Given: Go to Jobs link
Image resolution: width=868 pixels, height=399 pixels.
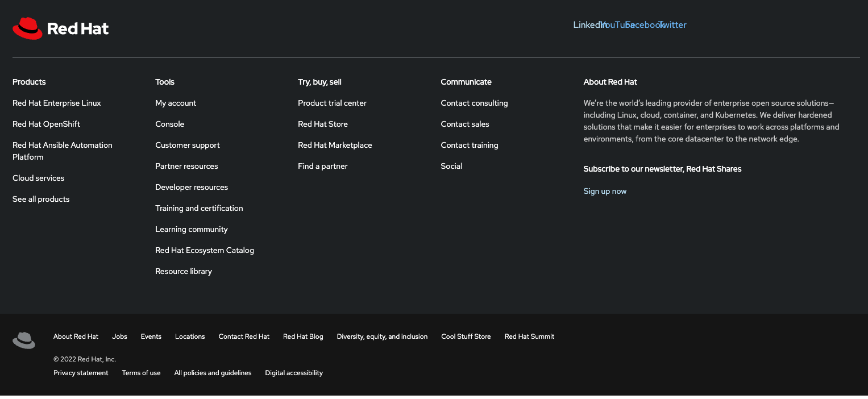Looking at the screenshot, I should (x=119, y=336).
